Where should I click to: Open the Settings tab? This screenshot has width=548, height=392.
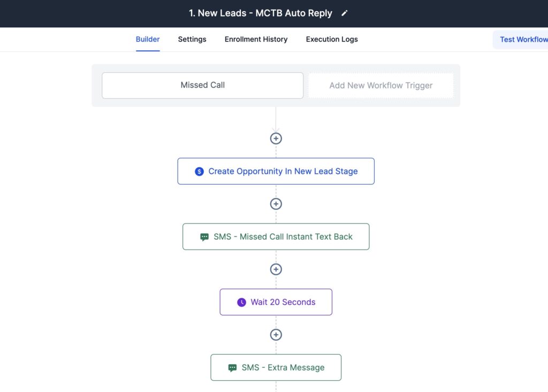click(x=192, y=39)
